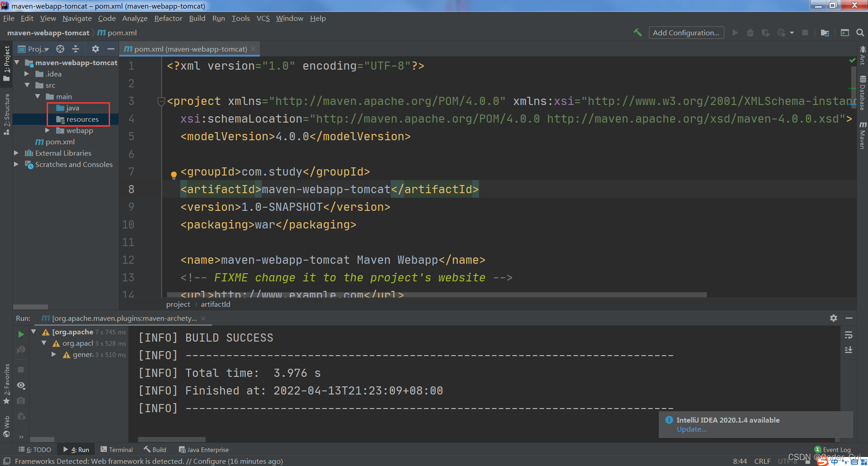Close the maven-archetype Run tab
The height and width of the screenshot is (466, 868).
click(203, 319)
